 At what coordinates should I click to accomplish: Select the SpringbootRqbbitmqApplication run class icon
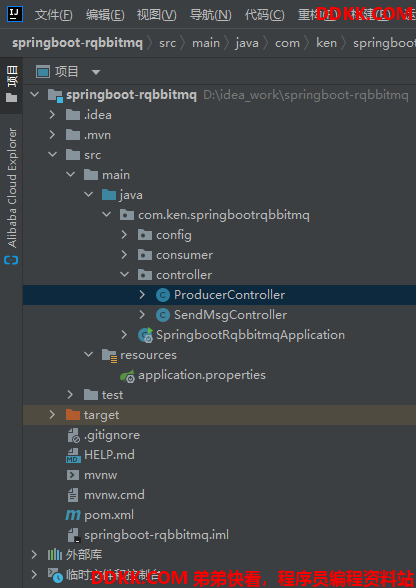(x=145, y=335)
